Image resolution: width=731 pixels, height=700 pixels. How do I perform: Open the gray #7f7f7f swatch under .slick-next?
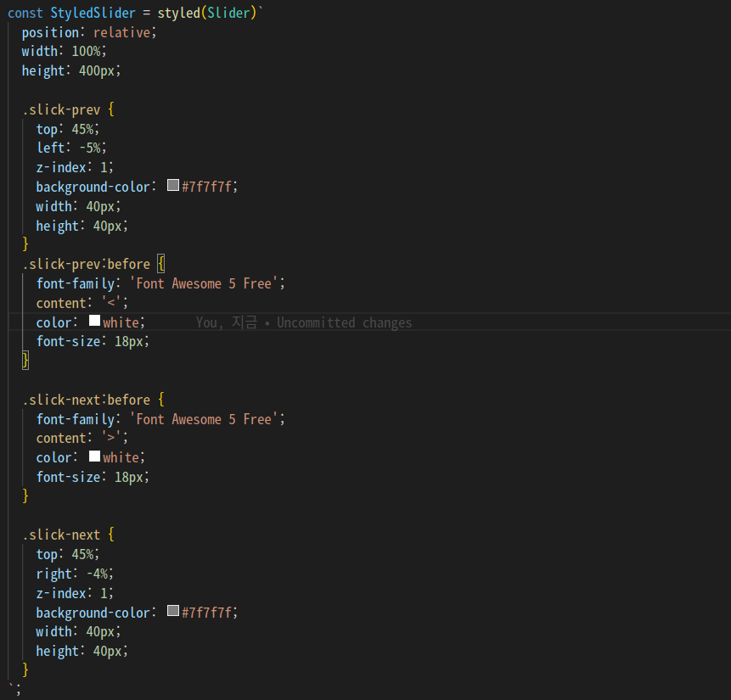(173, 611)
